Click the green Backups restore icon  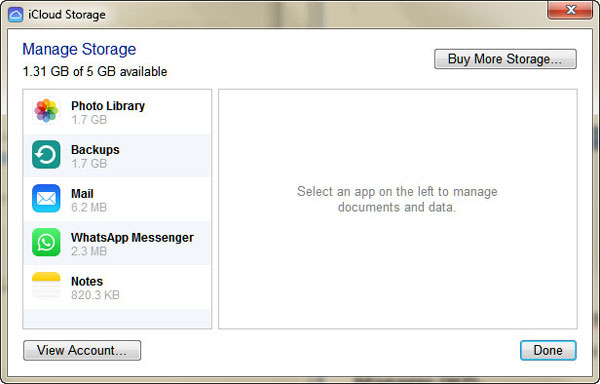46,155
